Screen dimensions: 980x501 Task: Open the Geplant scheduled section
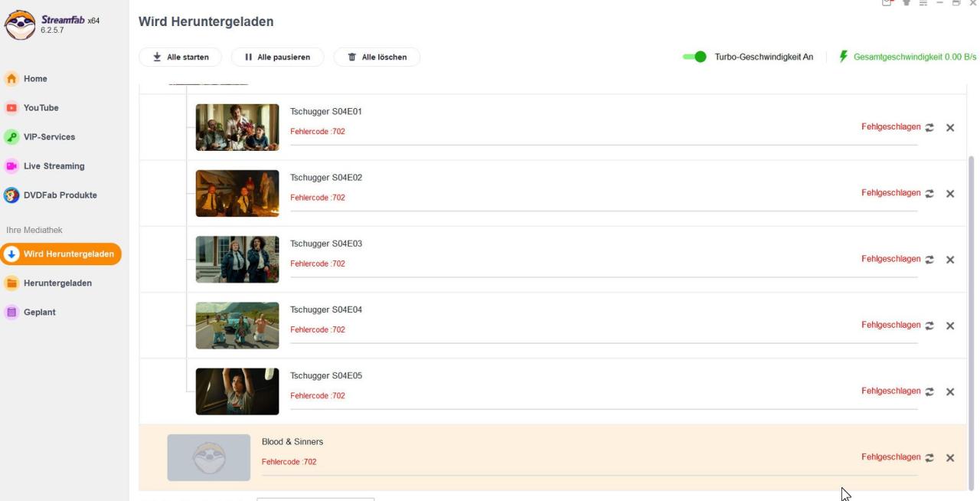click(39, 313)
